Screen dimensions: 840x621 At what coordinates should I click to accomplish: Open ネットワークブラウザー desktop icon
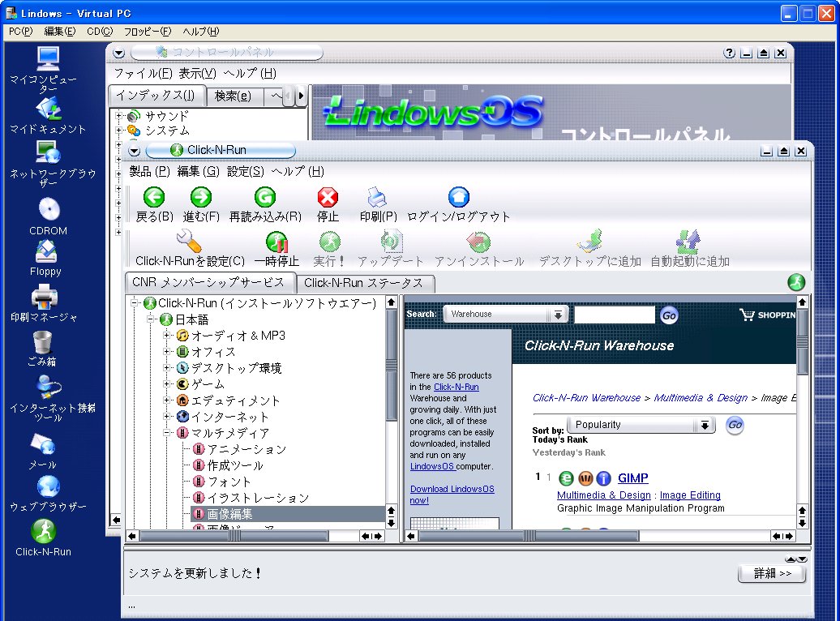(48, 152)
